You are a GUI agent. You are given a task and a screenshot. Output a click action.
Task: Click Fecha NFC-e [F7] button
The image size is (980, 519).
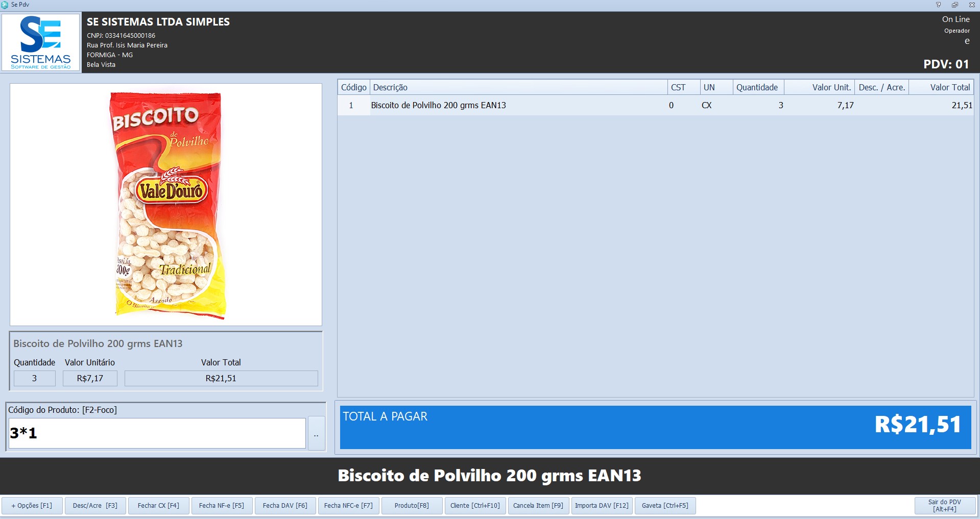click(x=348, y=506)
